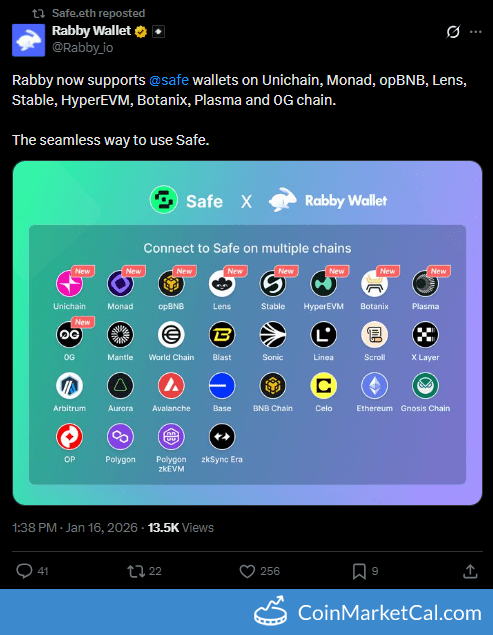Open the @safe mention link

(169, 80)
